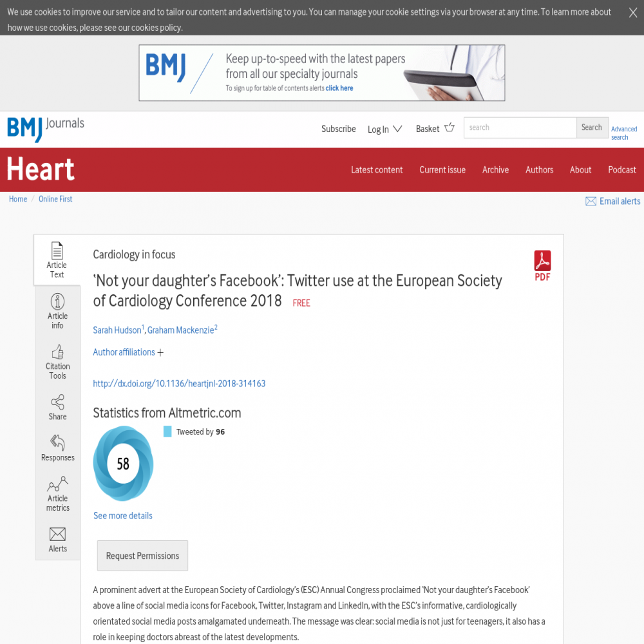The height and width of the screenshot is (644, 644).
Task: Click the 'click here' alerts banner link
Action: point(339,88)
